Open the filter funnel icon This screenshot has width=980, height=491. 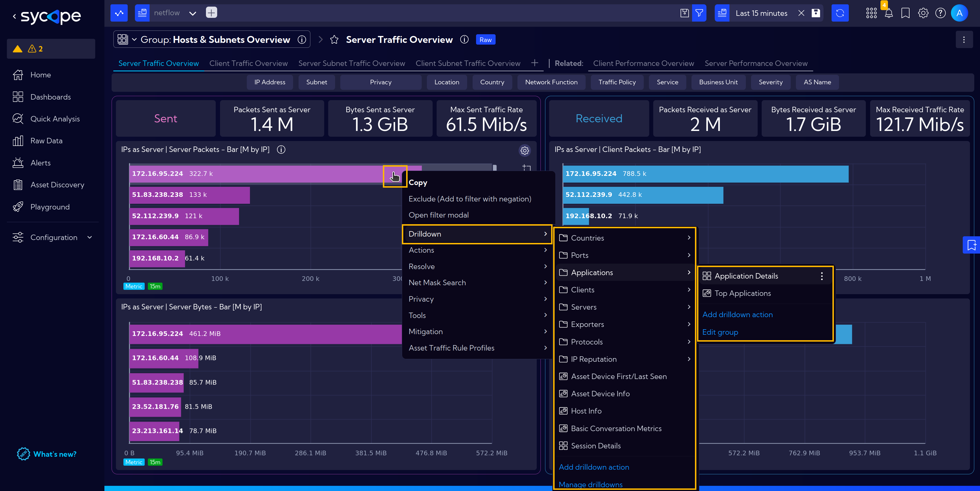699,13
